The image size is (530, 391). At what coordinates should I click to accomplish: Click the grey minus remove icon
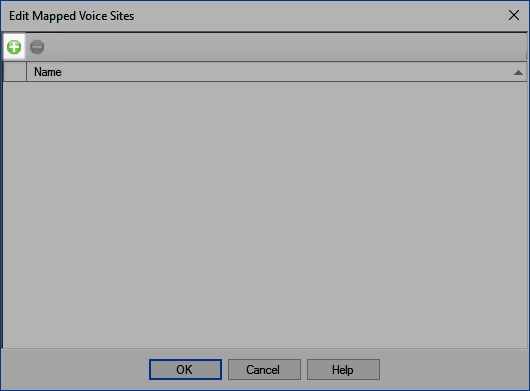tap(37, 47)
